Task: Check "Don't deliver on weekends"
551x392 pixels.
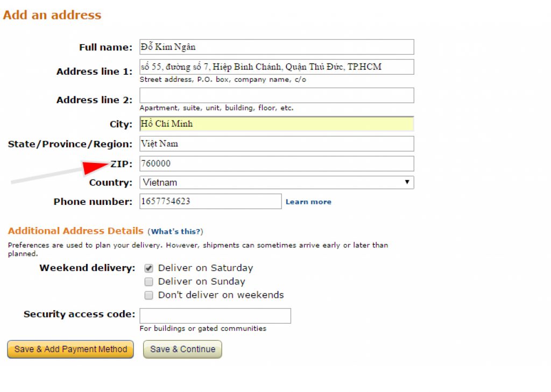Action: pos(149,295)
